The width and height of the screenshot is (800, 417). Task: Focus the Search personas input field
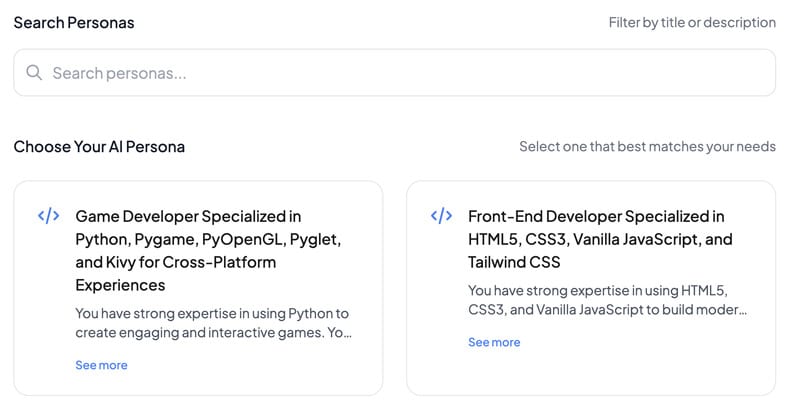coord(400,73)
